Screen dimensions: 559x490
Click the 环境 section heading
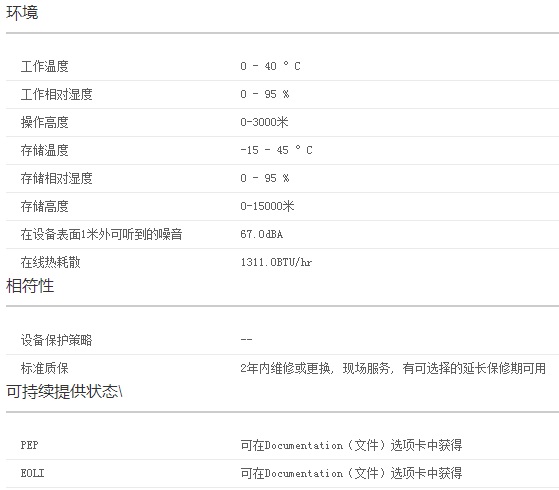[x=22, y=13]
